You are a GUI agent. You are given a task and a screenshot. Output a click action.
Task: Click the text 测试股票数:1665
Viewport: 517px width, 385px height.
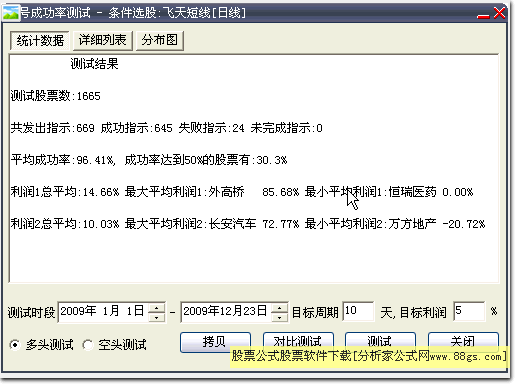click(x=55, y=96)
